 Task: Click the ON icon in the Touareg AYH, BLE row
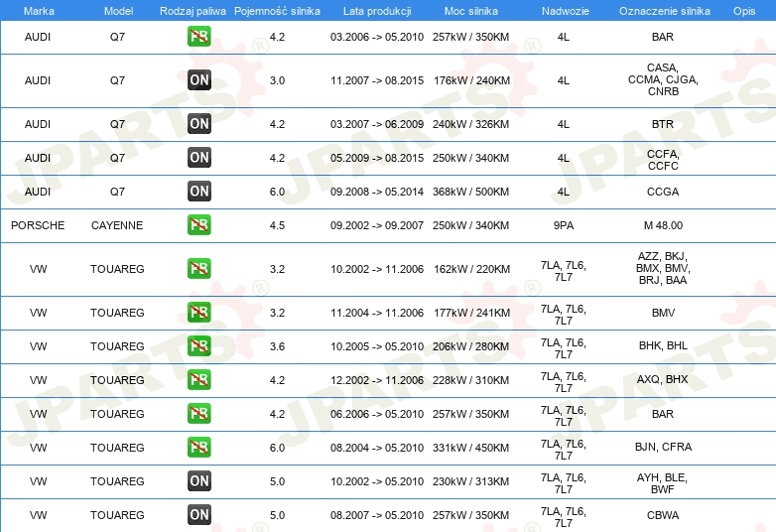199,481
